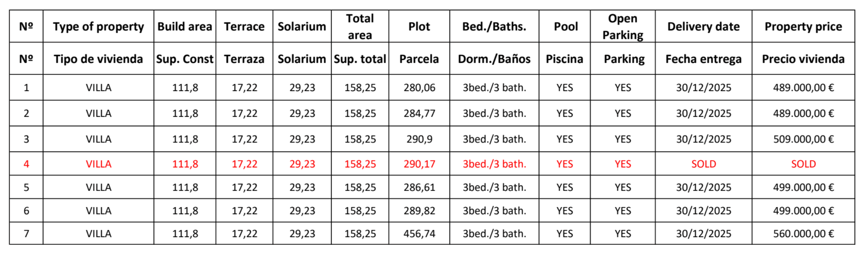Click the 'Fecha entrega' header cell
The width and height of the screenshot is (868, 257).
click(x=703, y=59)
